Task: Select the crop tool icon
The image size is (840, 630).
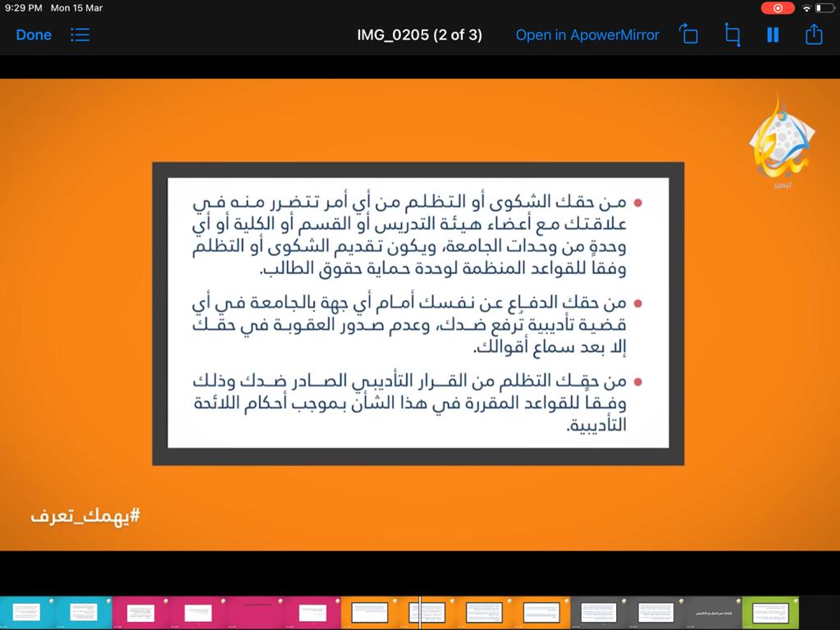Action: (732, 35)
